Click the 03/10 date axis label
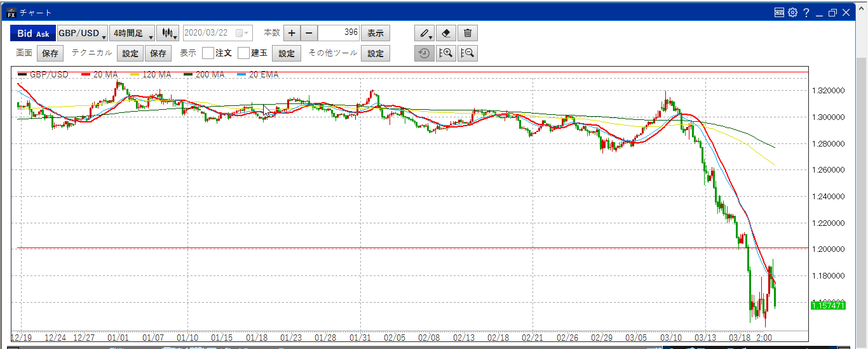Image resolution: width=868 pixels, height=349 pixels. coord(671,338)
